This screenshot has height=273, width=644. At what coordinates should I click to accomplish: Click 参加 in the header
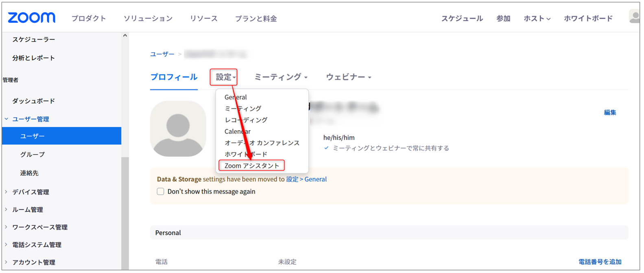tap(503, 18)
